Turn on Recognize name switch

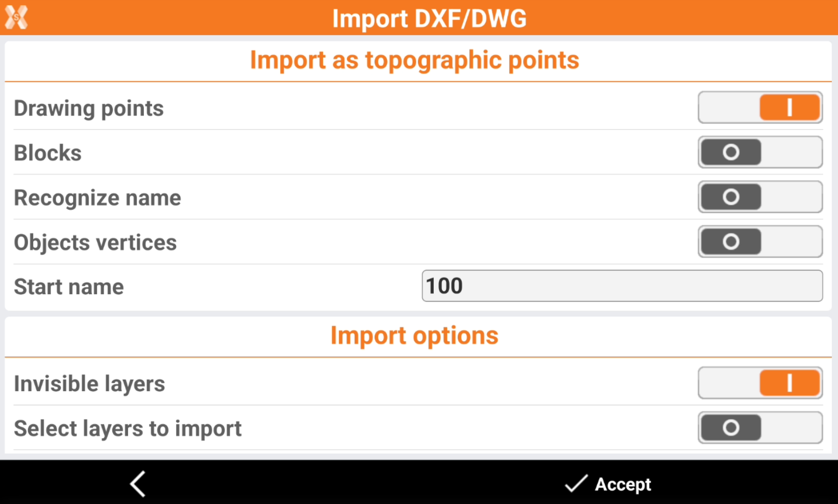(760, 197)
